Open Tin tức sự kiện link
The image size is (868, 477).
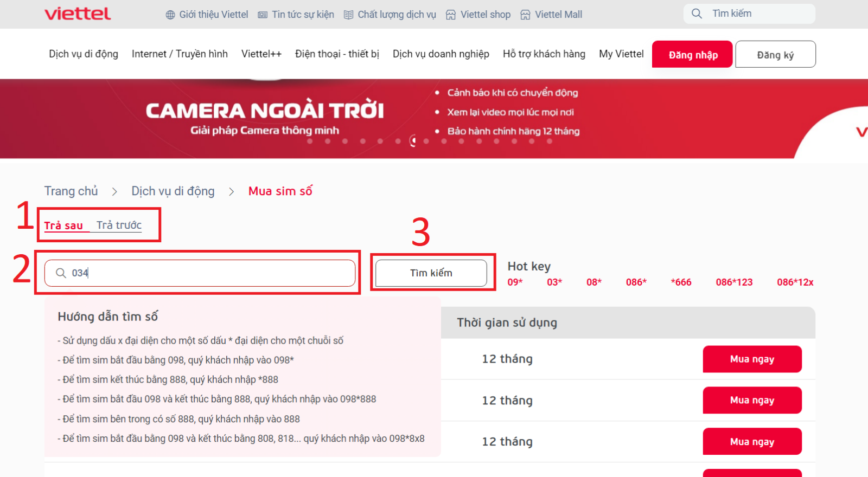click(303, 15)
